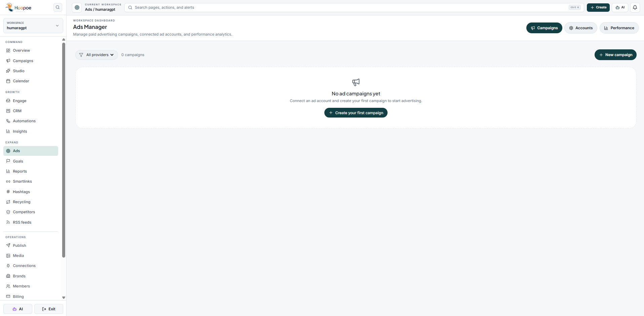Viewport: 644px width, 316px height.
Task: Open the Overview sidebar item
Action: [x=31, y=50]
